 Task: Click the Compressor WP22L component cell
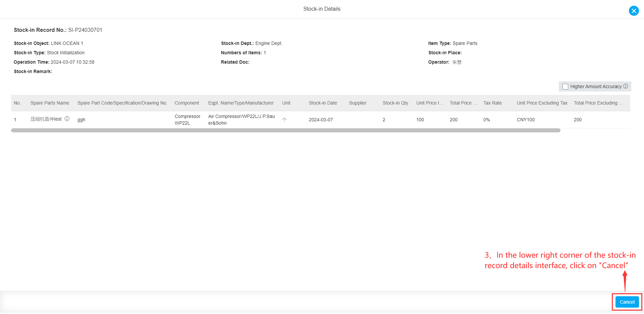tap(187, 120)
